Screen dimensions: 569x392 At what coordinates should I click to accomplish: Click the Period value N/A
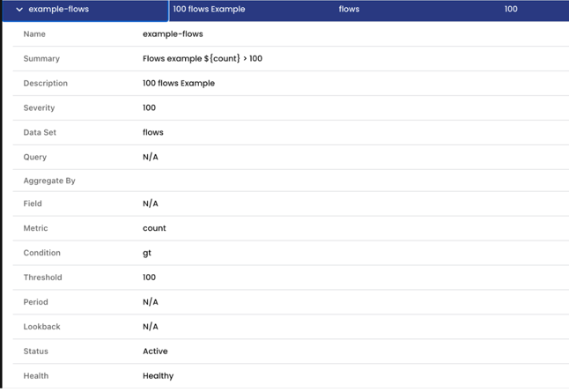150,302
